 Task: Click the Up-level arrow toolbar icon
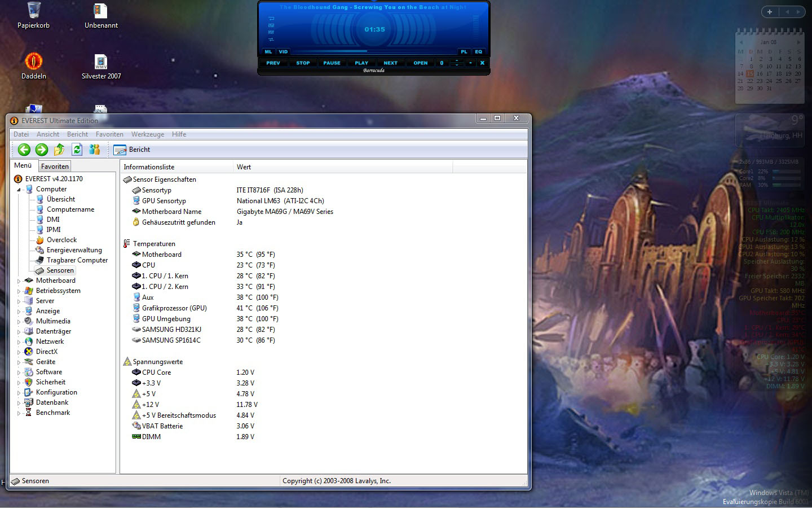[x=59, y=150]
